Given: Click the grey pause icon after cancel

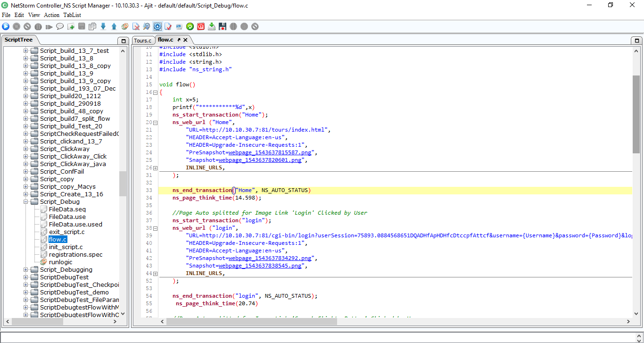Looking at the screenshot, I should tap(38, 26).
